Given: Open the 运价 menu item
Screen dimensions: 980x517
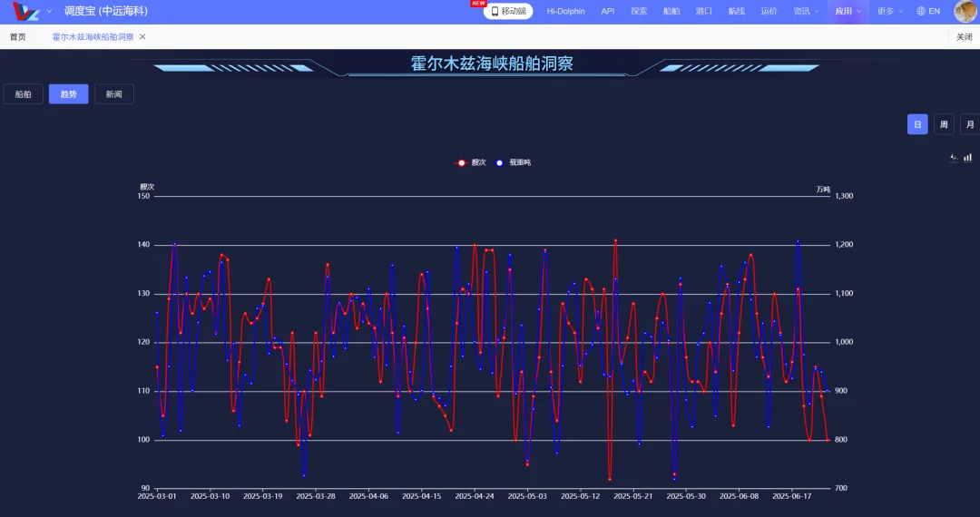Looking at the screenshot, I should pos(769,11).
